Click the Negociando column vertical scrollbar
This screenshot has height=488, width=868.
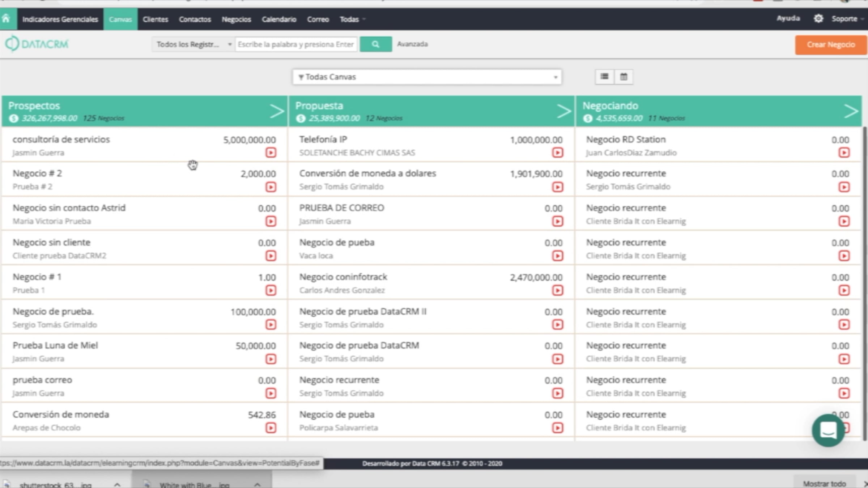pyautogui.click(x=865, y=284)
